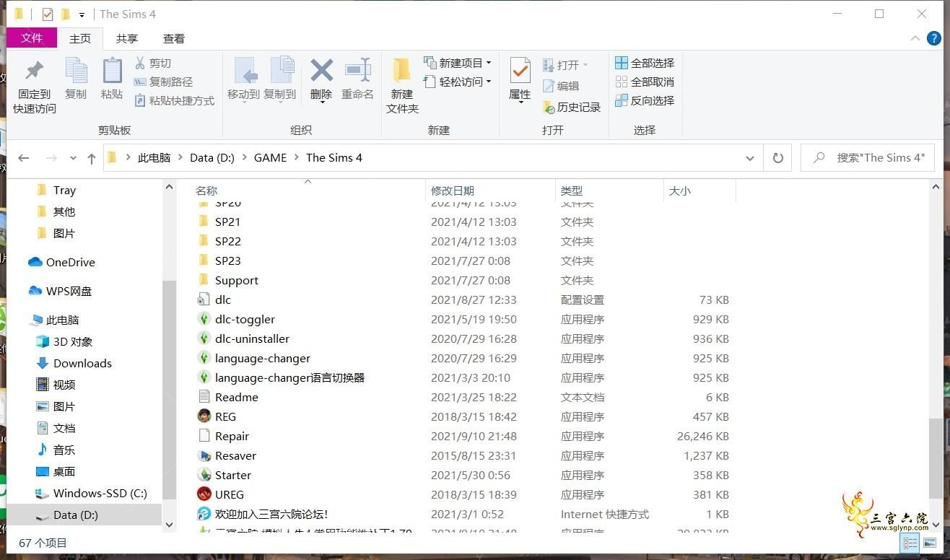Open the Customize Quick Access Toolbar dropdown
Viewport: 950px width, 560px height.
coord(82,14)
